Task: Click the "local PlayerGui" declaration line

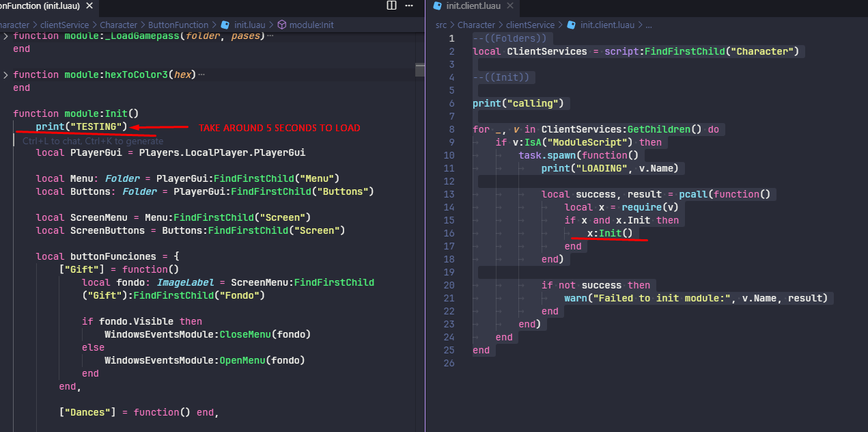Action: pyautogui.click(x=171, y=152)
